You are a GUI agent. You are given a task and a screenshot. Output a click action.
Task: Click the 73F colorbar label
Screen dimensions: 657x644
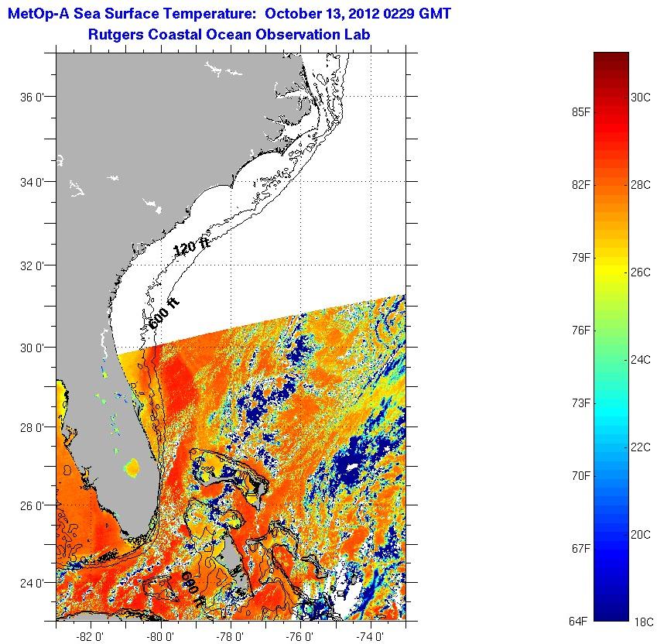(581, 403)
